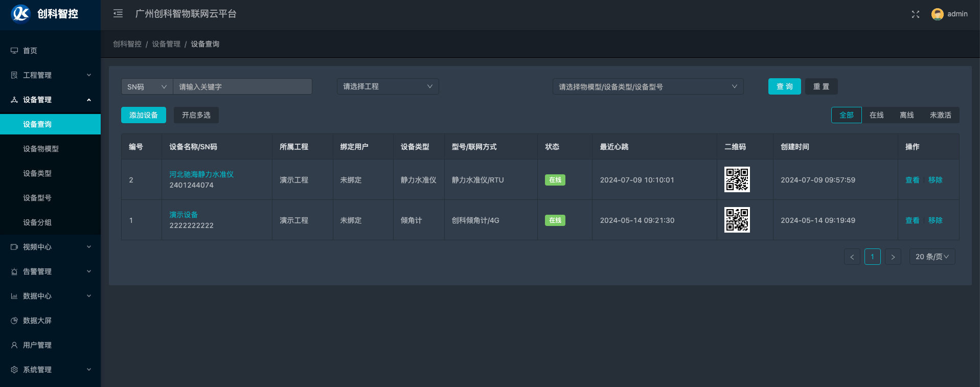The image size is (980, 387).
Task: Expand the 工程管理 submenu
Action: 89,75
